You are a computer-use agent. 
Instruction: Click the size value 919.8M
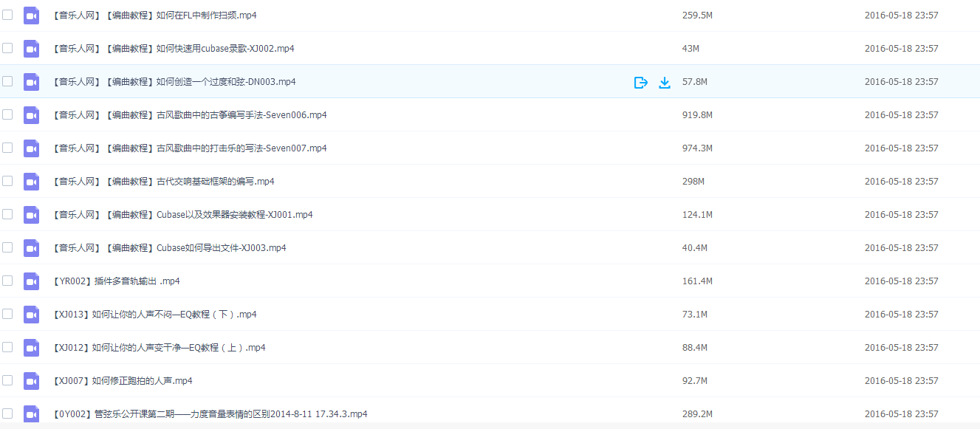point(697,115)
